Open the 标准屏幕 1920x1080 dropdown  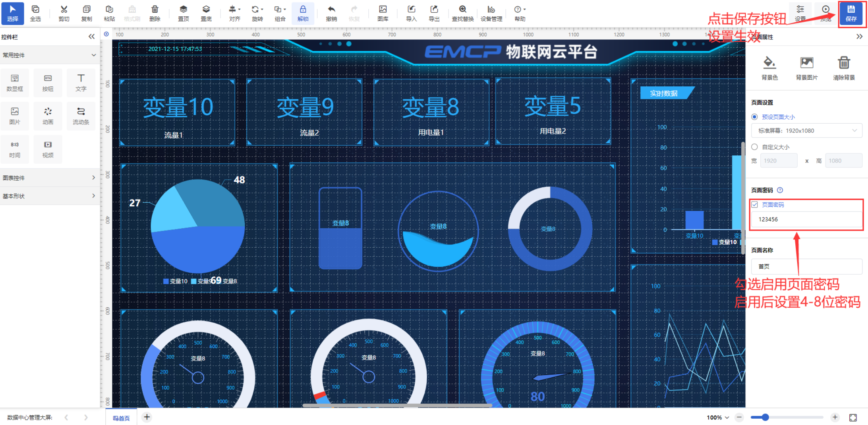point(806,130)
